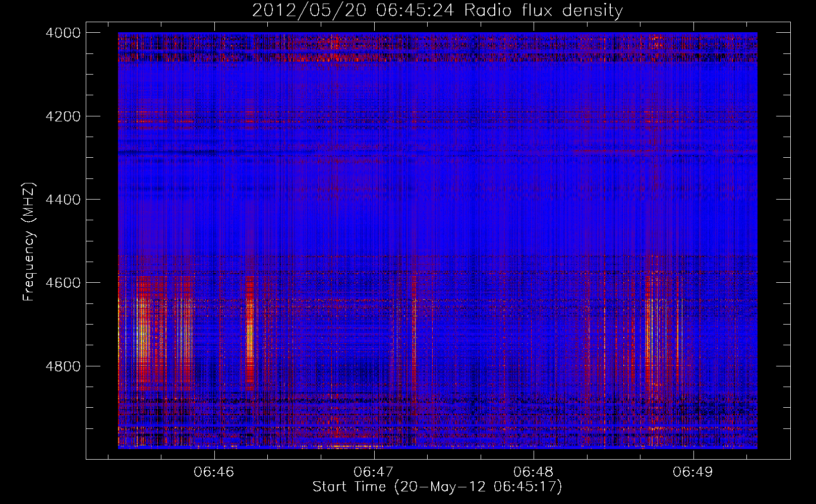This screenshot has width=816, height=504.
Task: Select the 4800 frequency tick label
Action: pos(63,366)
